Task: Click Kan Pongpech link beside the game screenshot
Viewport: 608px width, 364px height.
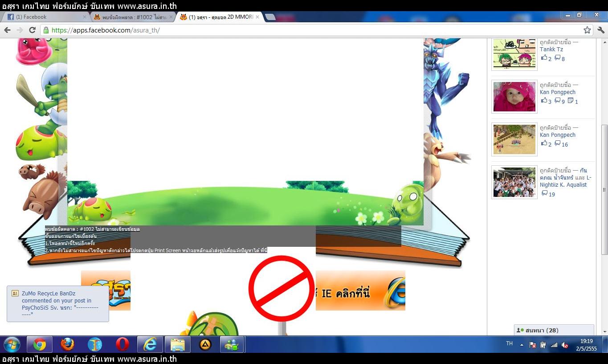Action: coord(558,135)
